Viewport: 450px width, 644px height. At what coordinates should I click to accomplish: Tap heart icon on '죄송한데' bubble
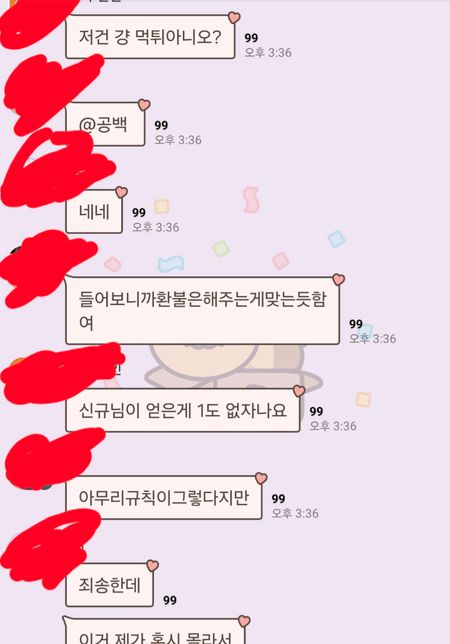[x=153, y=566]
